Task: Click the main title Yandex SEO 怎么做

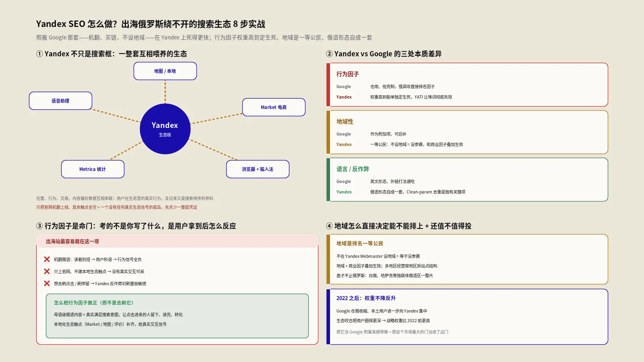Action: (151, 24)
